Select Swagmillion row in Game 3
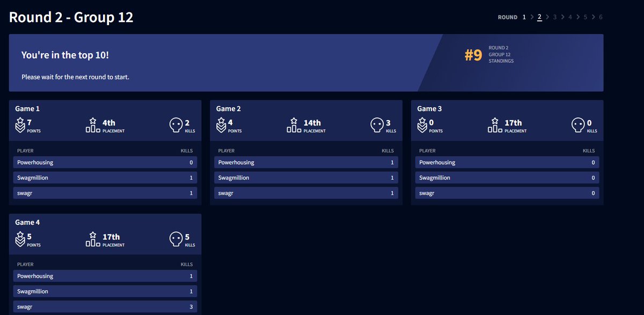Image resolution: width=644 pixels, height=315 pixels. 508,178
